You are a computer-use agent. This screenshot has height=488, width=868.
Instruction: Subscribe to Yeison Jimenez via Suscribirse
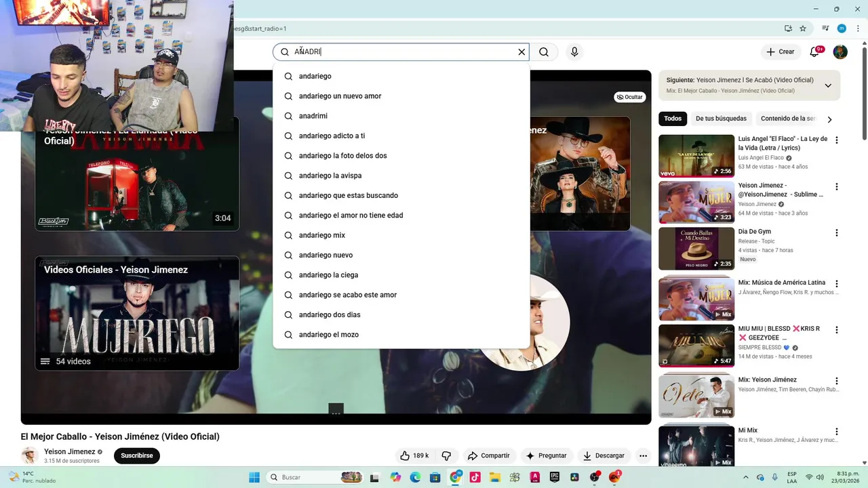137,455
